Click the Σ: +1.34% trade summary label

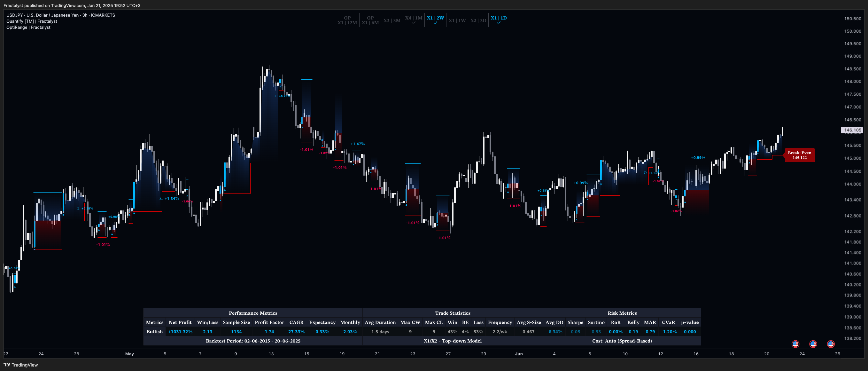tap(169, 199)
